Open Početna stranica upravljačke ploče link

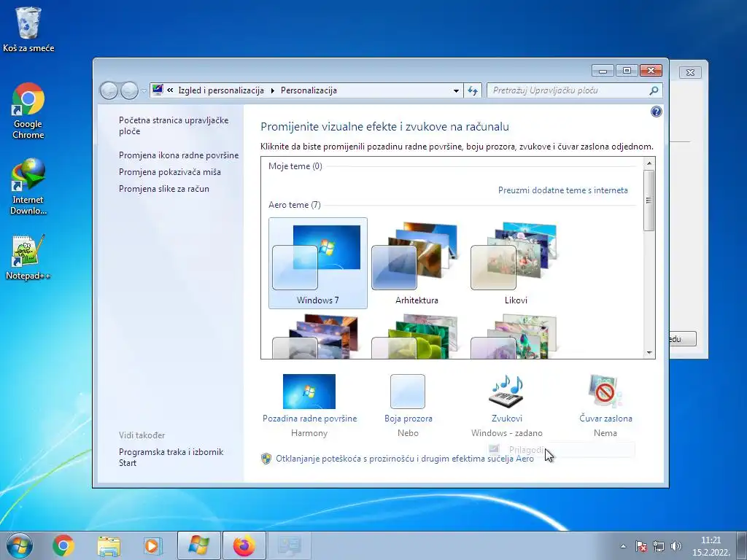pos(174,125)
